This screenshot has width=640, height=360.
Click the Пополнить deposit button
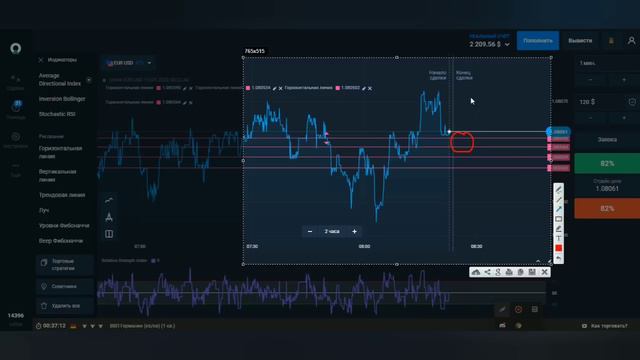tap(538, 40)
